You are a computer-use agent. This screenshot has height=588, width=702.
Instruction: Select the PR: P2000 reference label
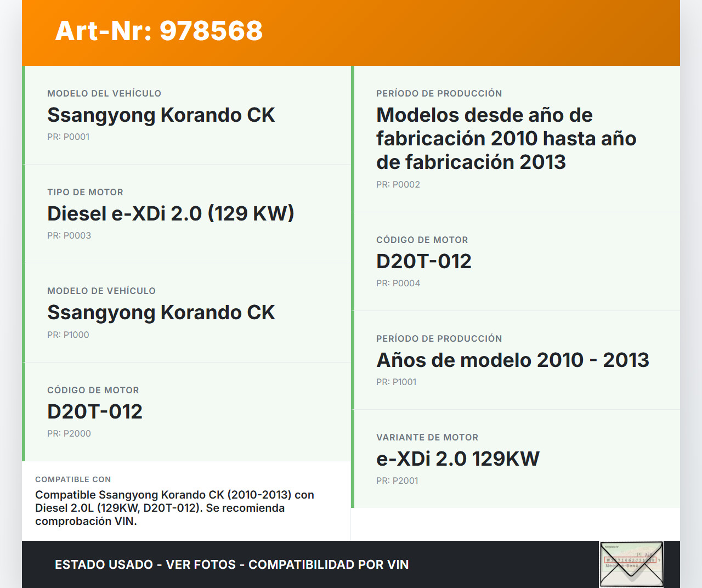pyautogui.click(x=69, y=433)
